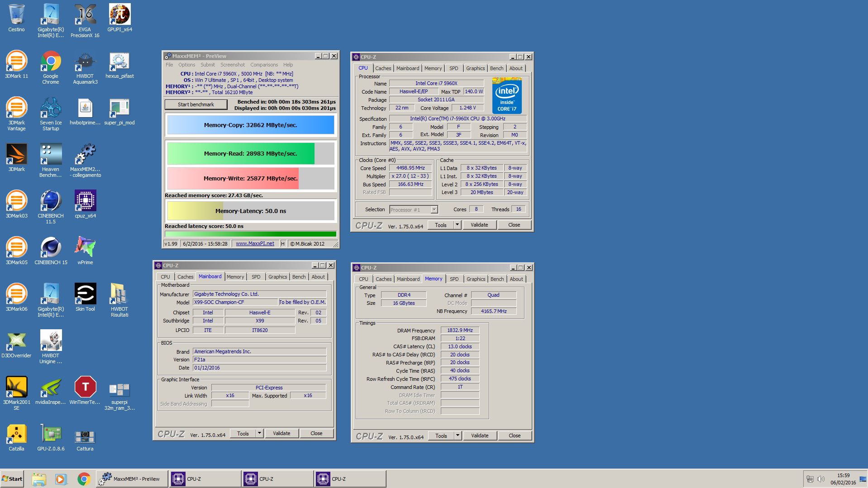Open Tools dropdown arrow in CPU tab window
This screenshot has width=868, height=488.
[457, 225]
